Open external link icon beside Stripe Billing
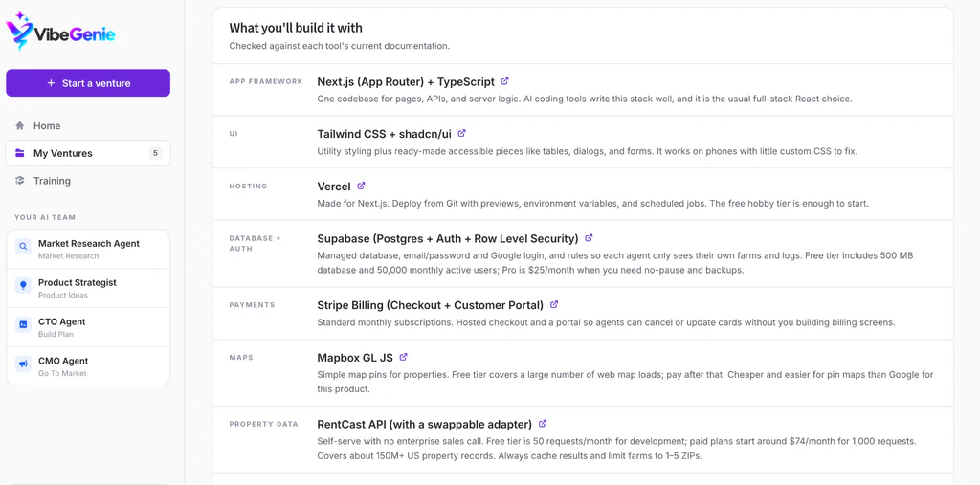The height and width of the screenshot is (485, 980). pyautogui.click(x=554, y=305)
